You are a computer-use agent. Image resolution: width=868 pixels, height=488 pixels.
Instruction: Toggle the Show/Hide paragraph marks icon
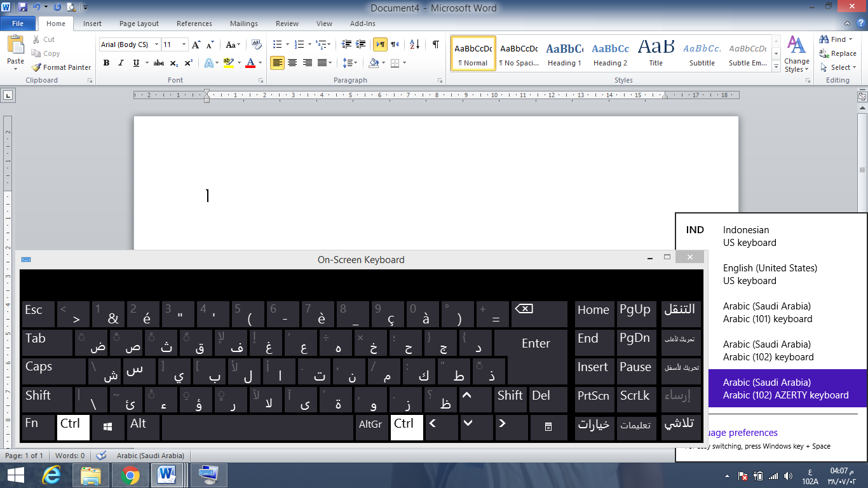click(x=435, y=44)
